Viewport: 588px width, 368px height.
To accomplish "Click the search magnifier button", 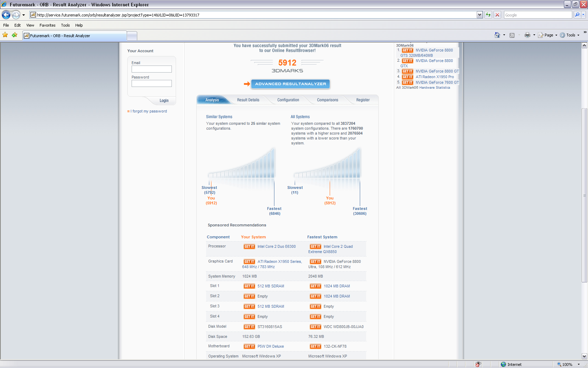I will pyautogui.click(x=577, y=15).
